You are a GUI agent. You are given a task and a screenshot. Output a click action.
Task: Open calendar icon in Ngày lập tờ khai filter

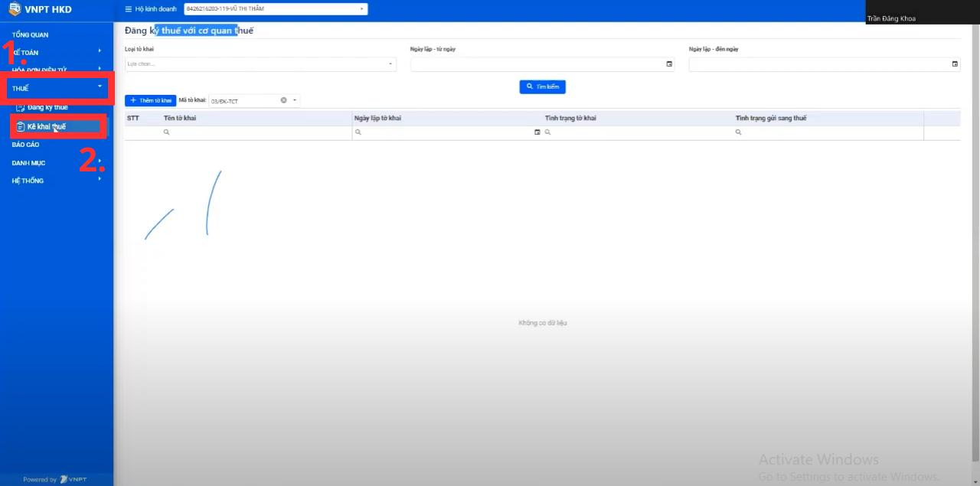537,132
